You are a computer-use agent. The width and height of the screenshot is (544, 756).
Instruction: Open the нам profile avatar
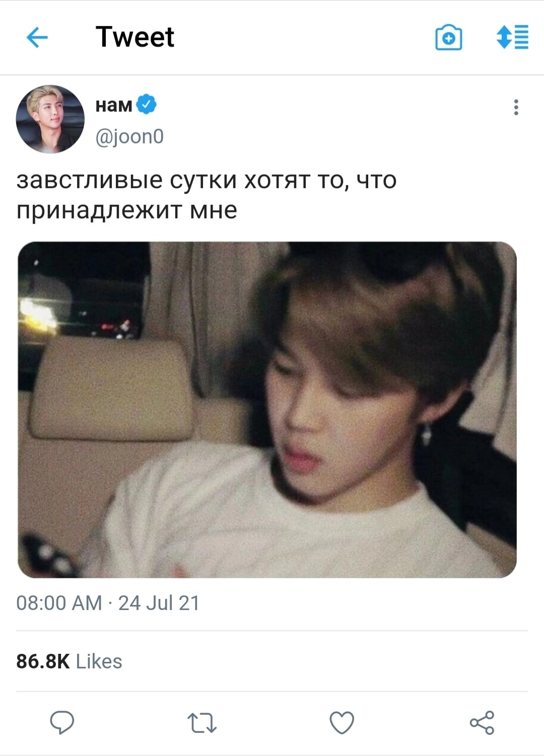[x=50, y=119]
